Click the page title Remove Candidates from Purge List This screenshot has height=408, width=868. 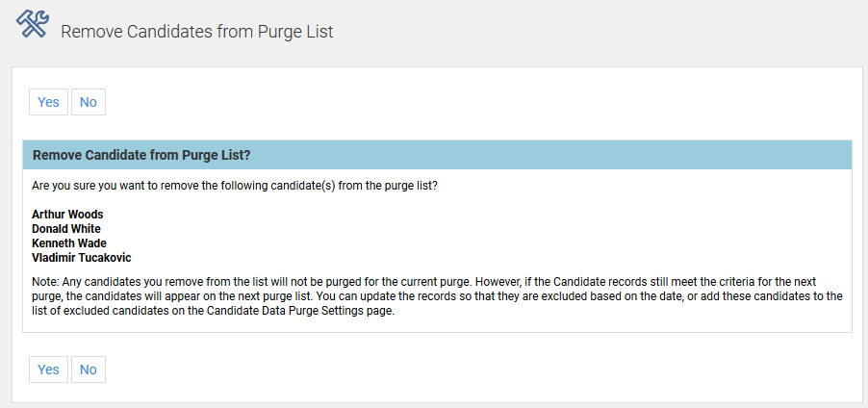(196, 32)
